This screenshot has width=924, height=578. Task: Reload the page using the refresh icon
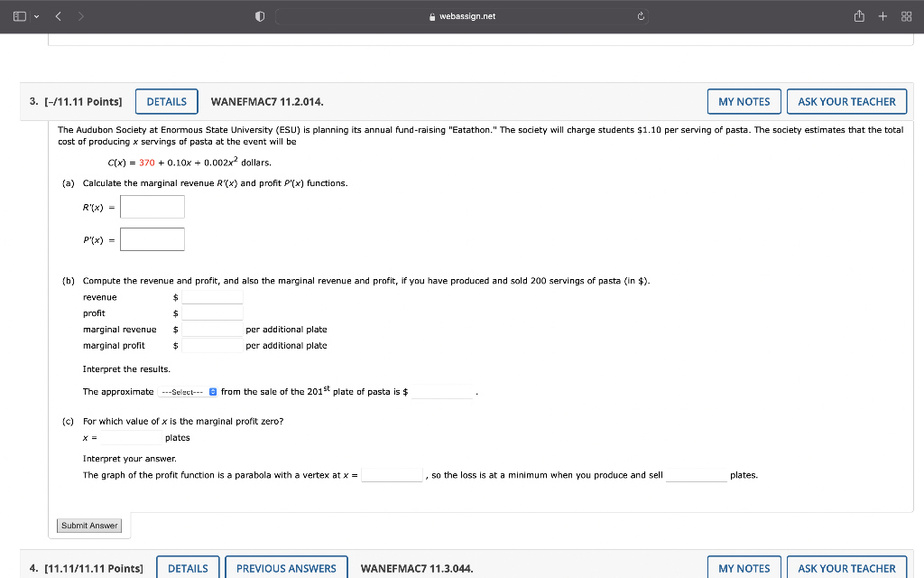click(x=641, y=15)
